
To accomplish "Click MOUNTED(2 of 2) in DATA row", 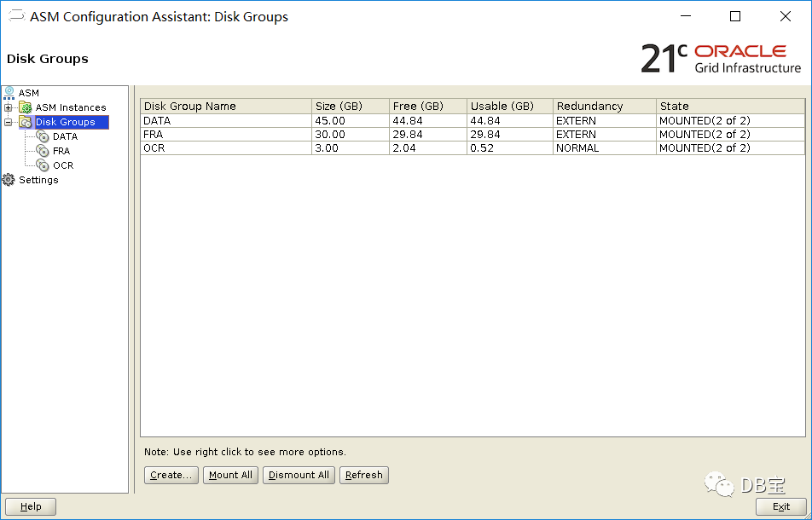I will click(x=731, y=120).
